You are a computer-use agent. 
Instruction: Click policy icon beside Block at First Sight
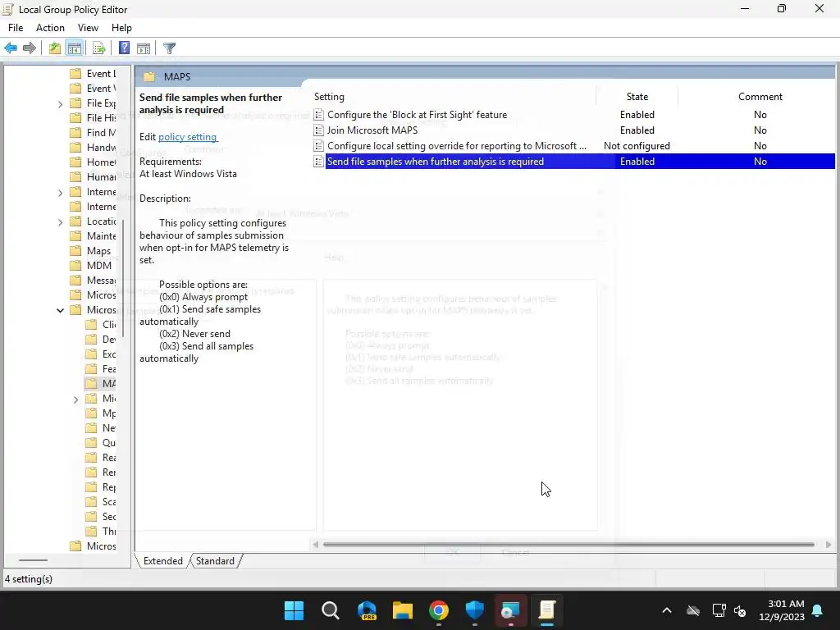click(319, 115)
